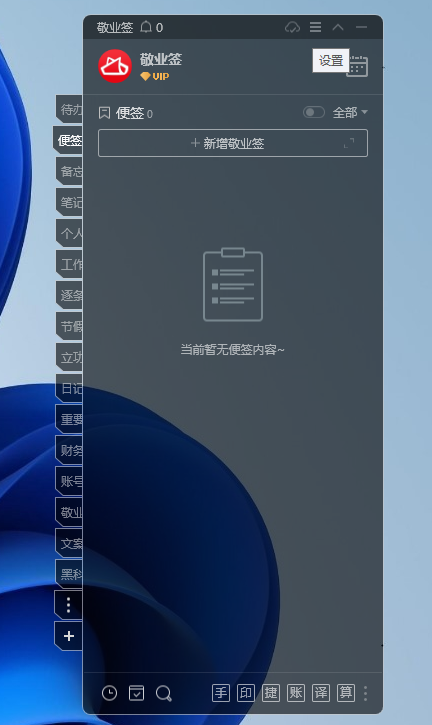Show more categories via vertical dots tab

point(69,605)
